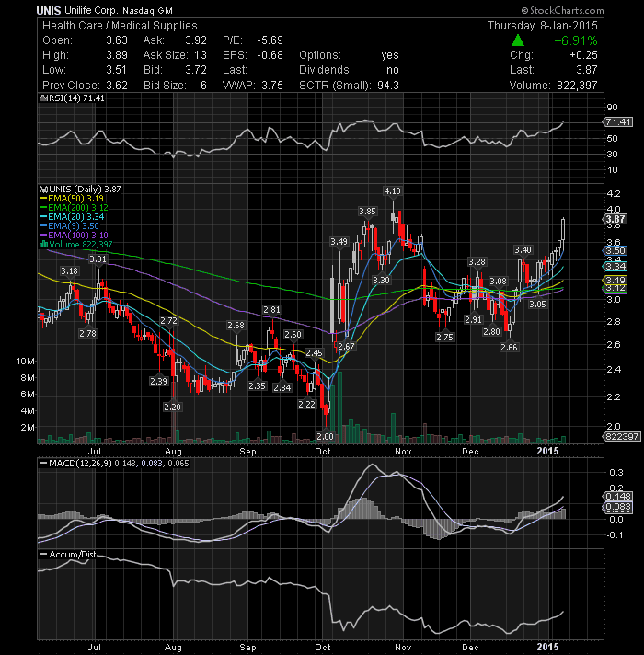
Task: Click the SCTR (Small) 94.3 value
Action: coord(388,86)
